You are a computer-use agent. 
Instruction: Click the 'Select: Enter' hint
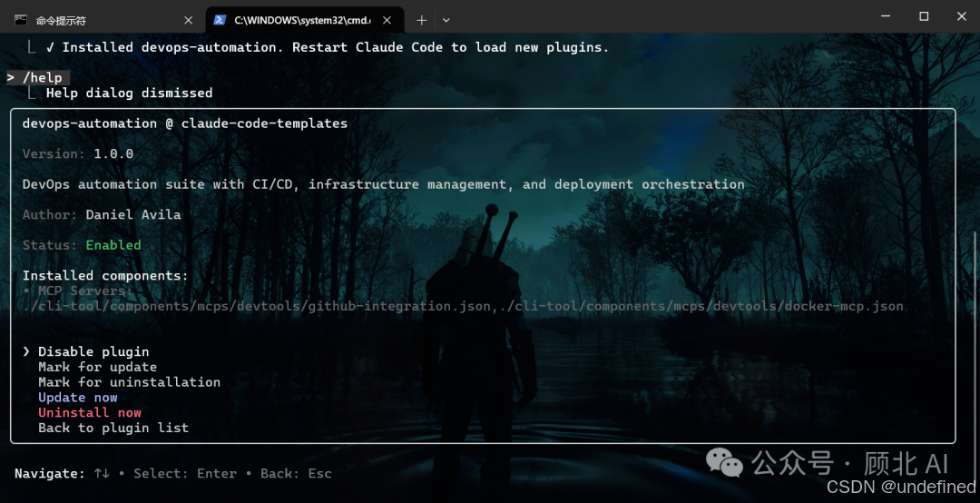pyautogui.click(x=185, y=474)
